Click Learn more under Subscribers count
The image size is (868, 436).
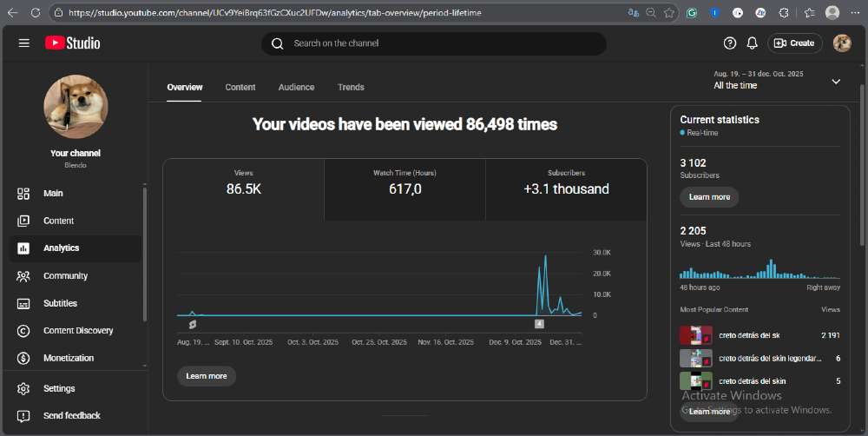coord(709,197)
